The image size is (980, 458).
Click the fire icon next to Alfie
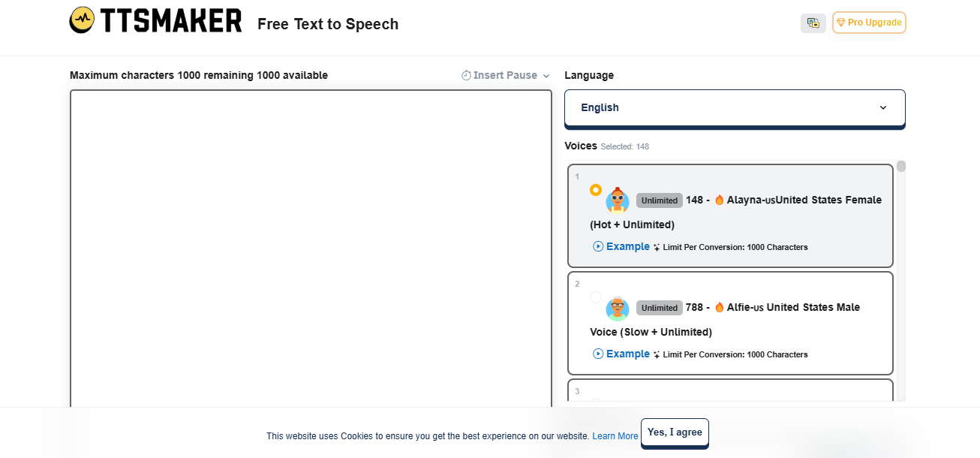click(x=720, y=307)
